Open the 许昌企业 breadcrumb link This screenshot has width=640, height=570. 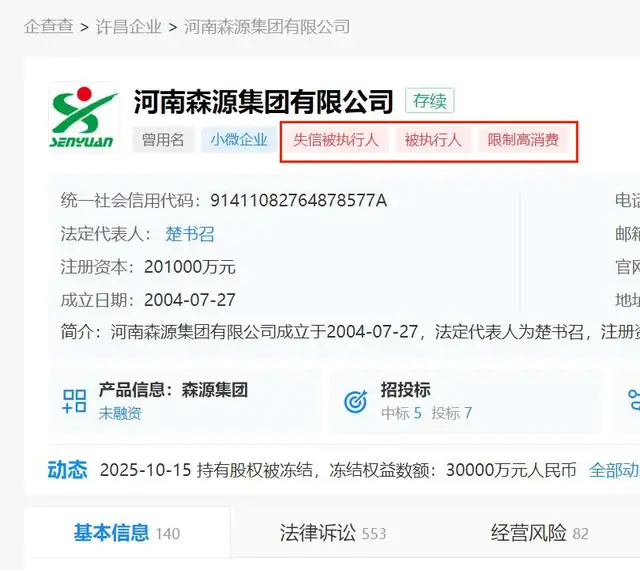pos(129,27)
